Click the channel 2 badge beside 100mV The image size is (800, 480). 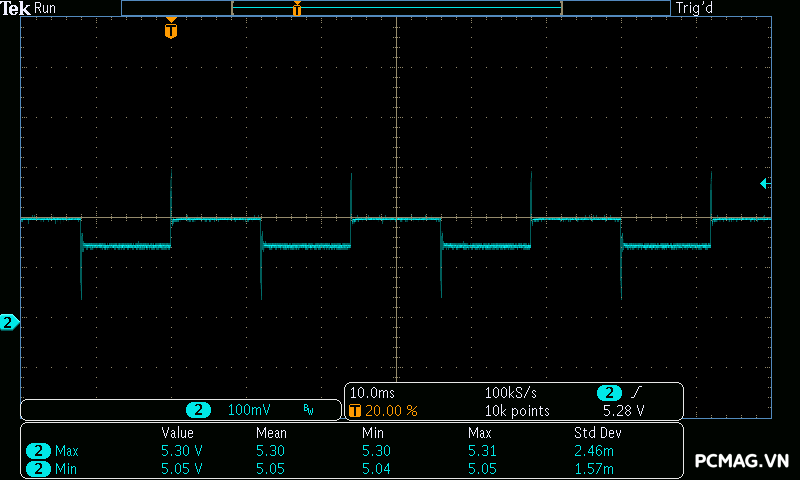(200, 410)
